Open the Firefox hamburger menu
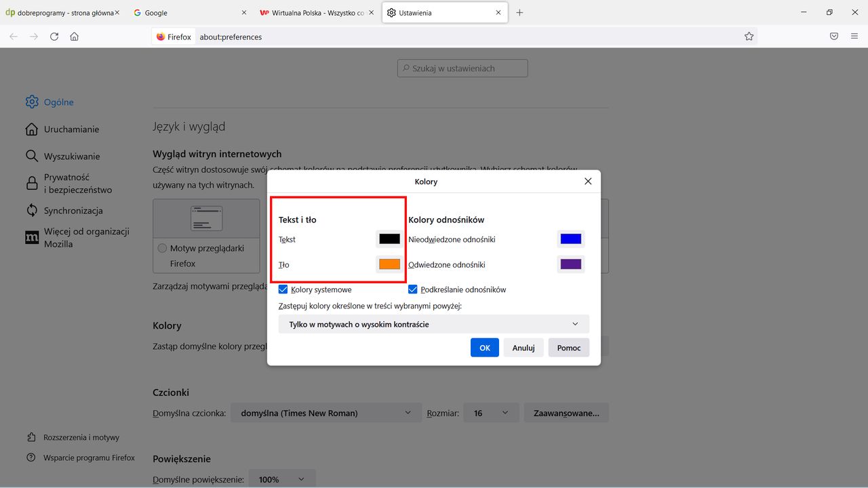The height and width of the screenshot is (488, 868). (854, 37)
